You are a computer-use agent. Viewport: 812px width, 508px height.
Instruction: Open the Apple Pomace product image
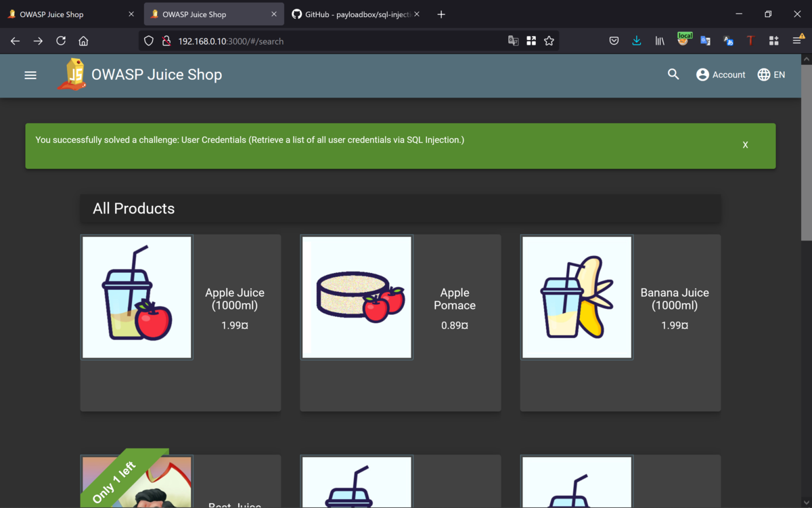[x=357, y=297]
